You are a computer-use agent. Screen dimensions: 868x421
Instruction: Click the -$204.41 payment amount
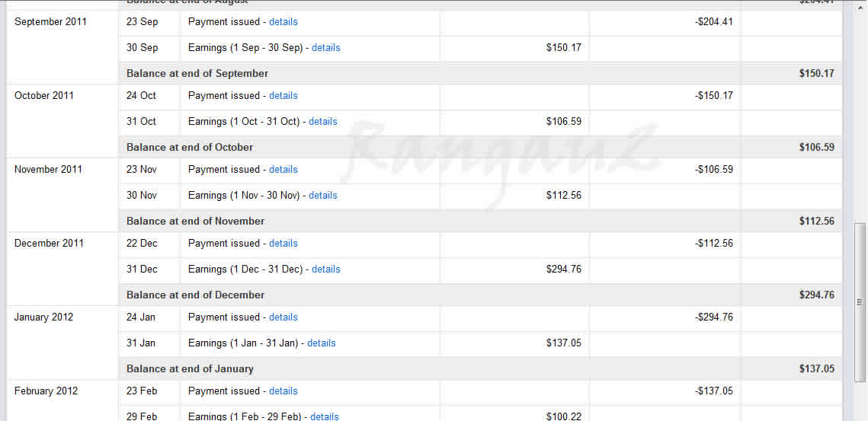[713, 22]
